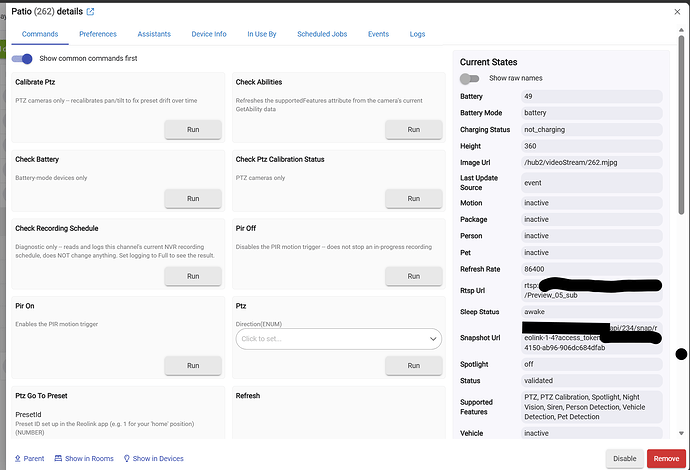This screenshot has height=470, width=690.
Task: Run the Check Abilities command
Action: (414, 130)
